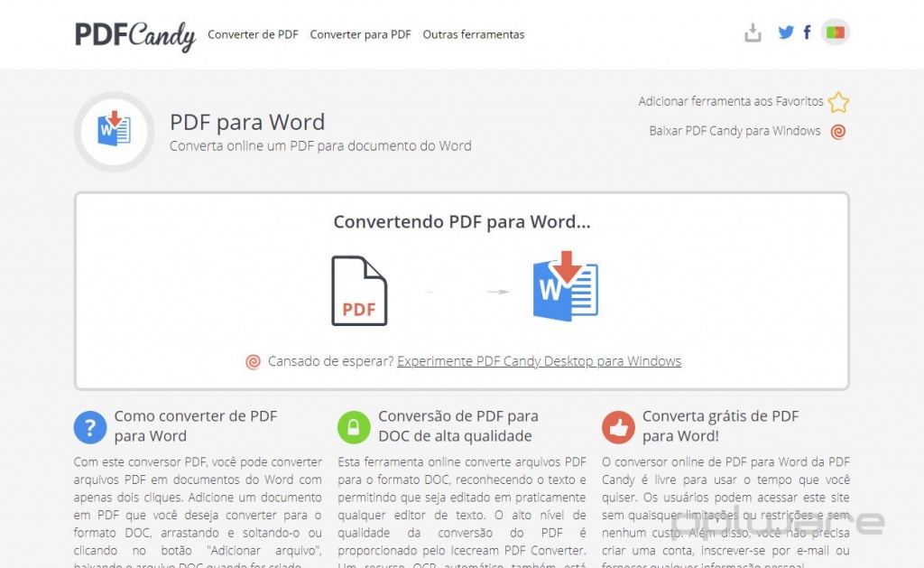Screen dimensions: 924x568
Task: Click the PDFCandy logo to go home
Action: tap(134, 34)
